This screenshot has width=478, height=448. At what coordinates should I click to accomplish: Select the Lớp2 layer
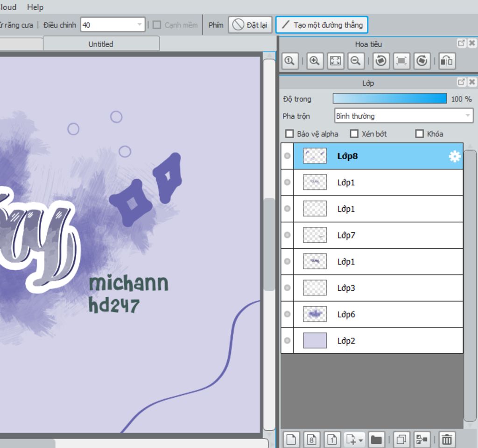pyautogui.click(x=378, y=340)
